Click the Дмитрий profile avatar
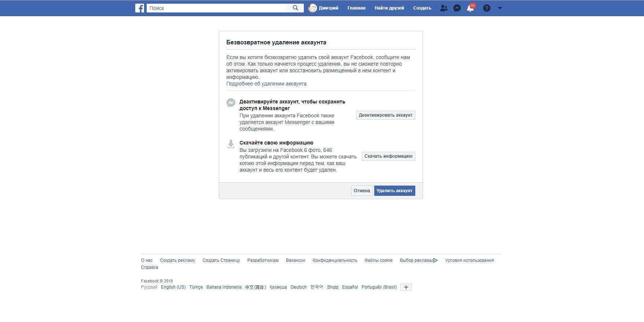 313,8
